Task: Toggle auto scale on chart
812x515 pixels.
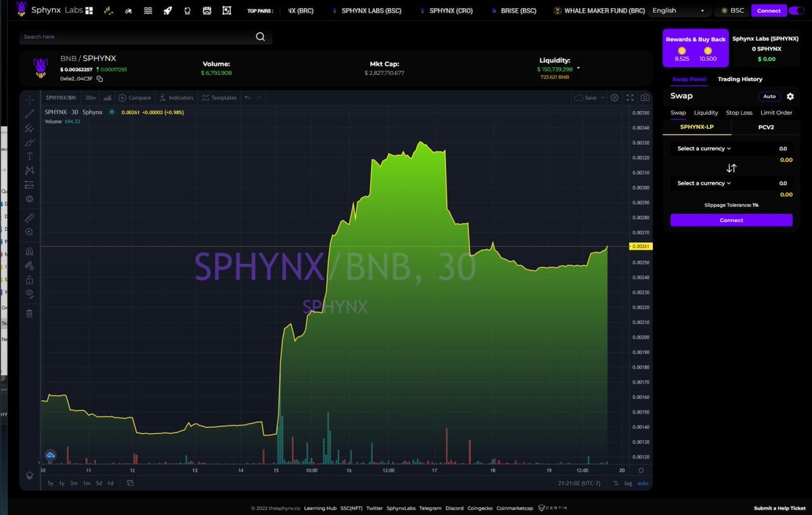Action: (643, 483)
